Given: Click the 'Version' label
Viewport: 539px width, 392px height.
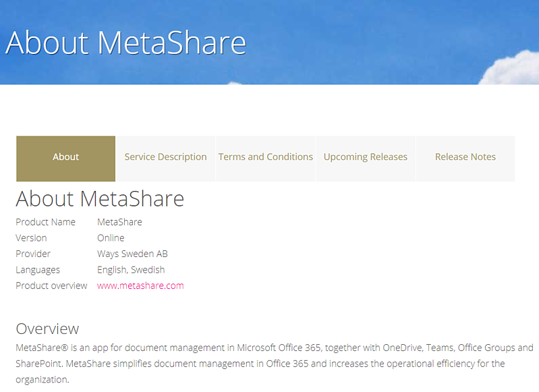Looking at the screenshot, I should pyautogui.click(x=31, y=238).
